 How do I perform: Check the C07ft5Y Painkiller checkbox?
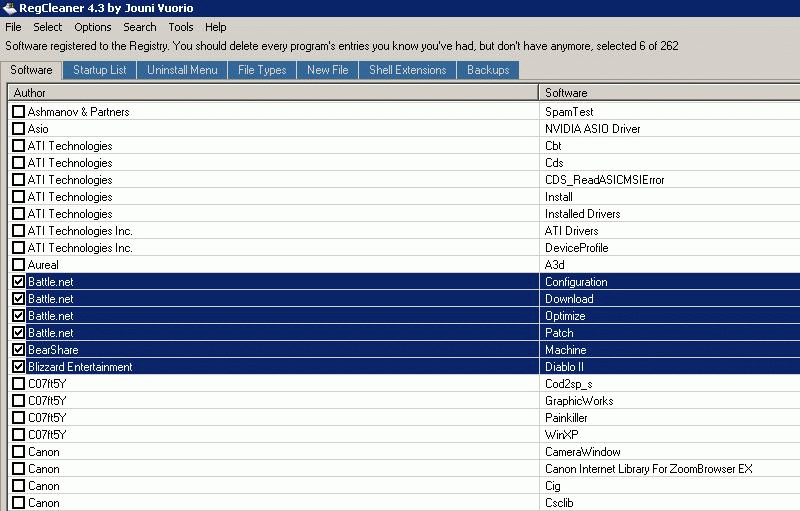tap(18, 418)
